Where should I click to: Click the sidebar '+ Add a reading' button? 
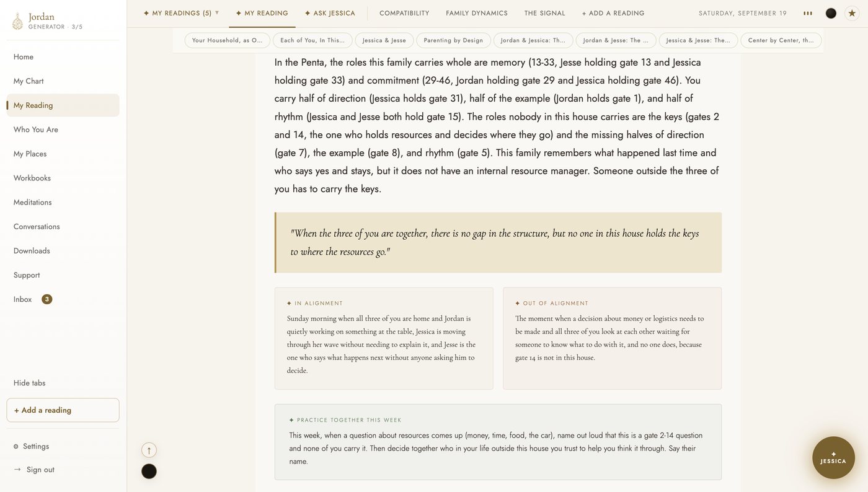pyautogui.click(x=63, y=410)
